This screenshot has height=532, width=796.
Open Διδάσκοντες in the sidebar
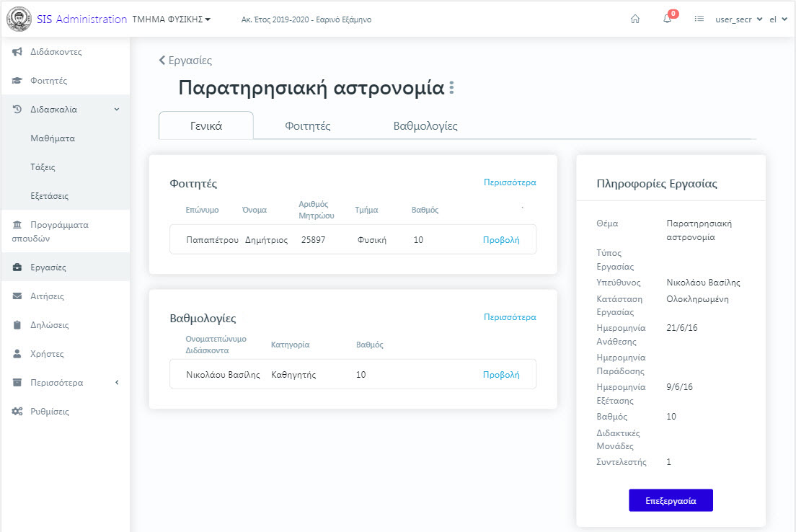[56, 52]
